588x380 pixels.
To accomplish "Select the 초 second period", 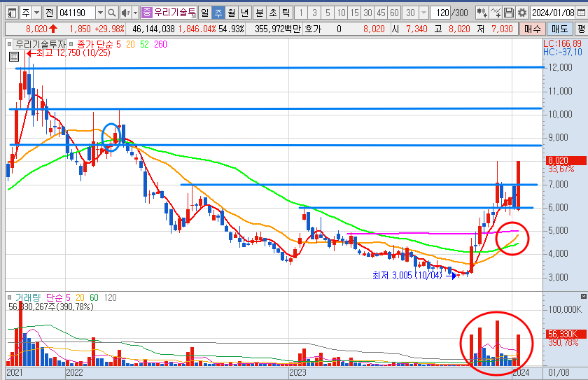I will (x=272, y=13).
